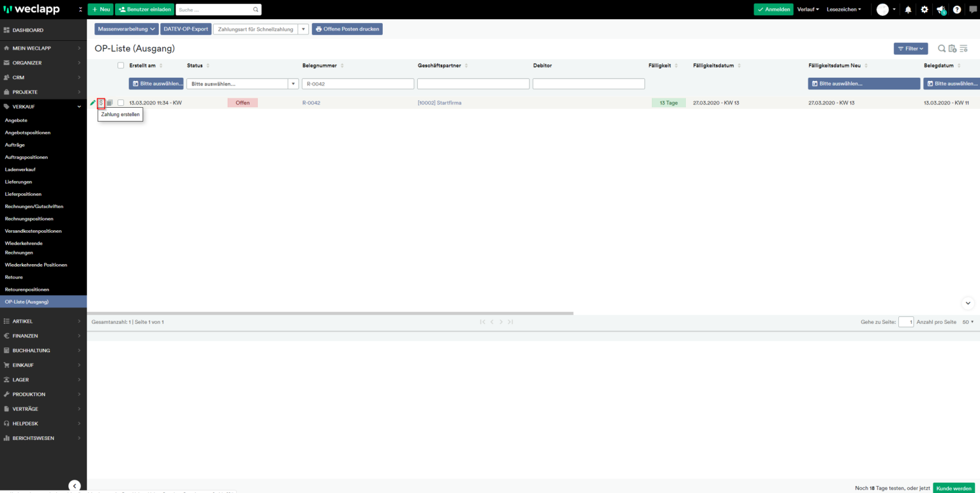Collapse sidebar with the round arrow button

75,485
